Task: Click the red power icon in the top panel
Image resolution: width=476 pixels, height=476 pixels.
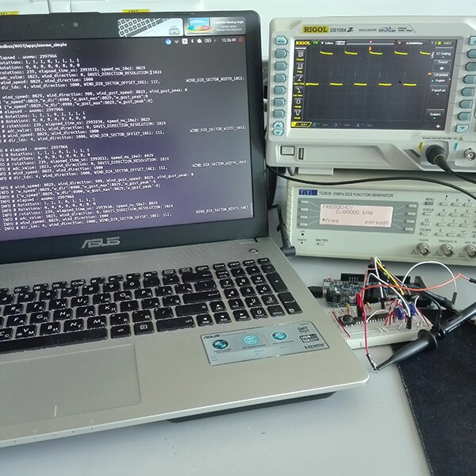Action: click(x=240, y=40)
